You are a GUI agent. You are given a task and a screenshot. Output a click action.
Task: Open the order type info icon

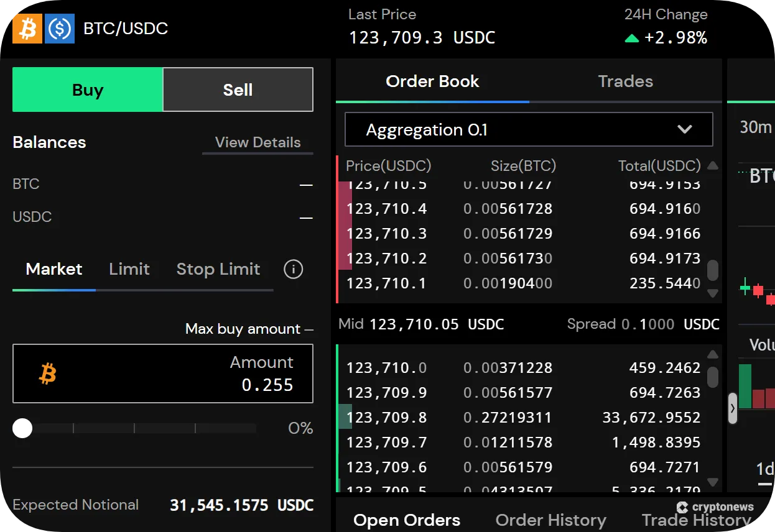pos(293,269)
